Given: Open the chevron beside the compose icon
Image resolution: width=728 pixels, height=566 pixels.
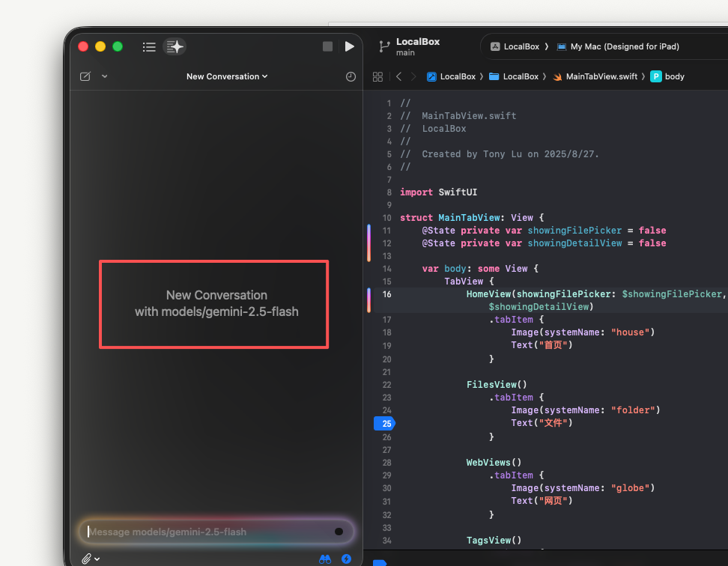Looking at the screenshot, I should point(104,76).
